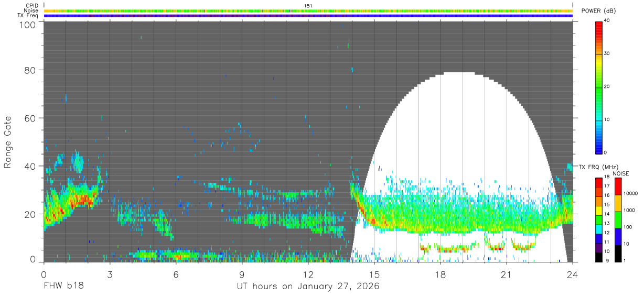This screenshot has height=297, width=644.
Task: Click the POWER (dB) legend title
Action: pyautogui.click(x=598, y=11)
